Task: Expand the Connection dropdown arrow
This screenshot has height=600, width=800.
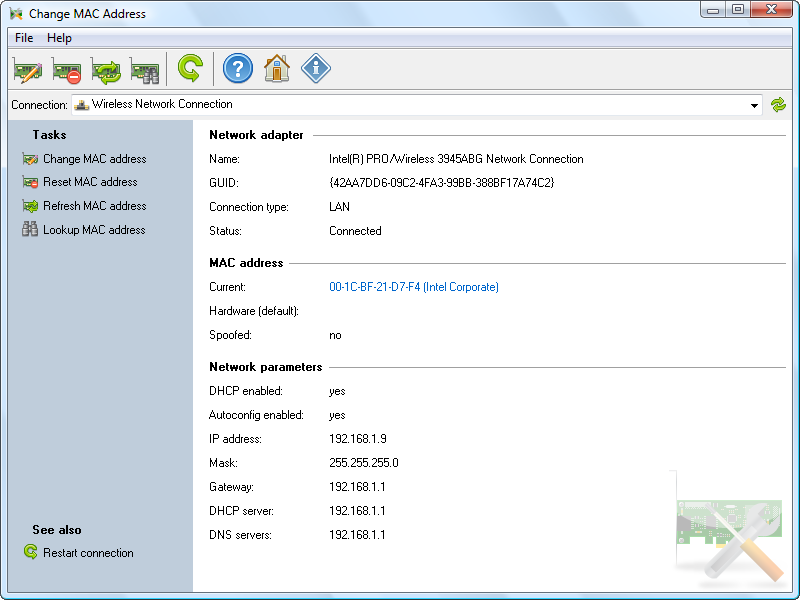Action: (755, 105)
